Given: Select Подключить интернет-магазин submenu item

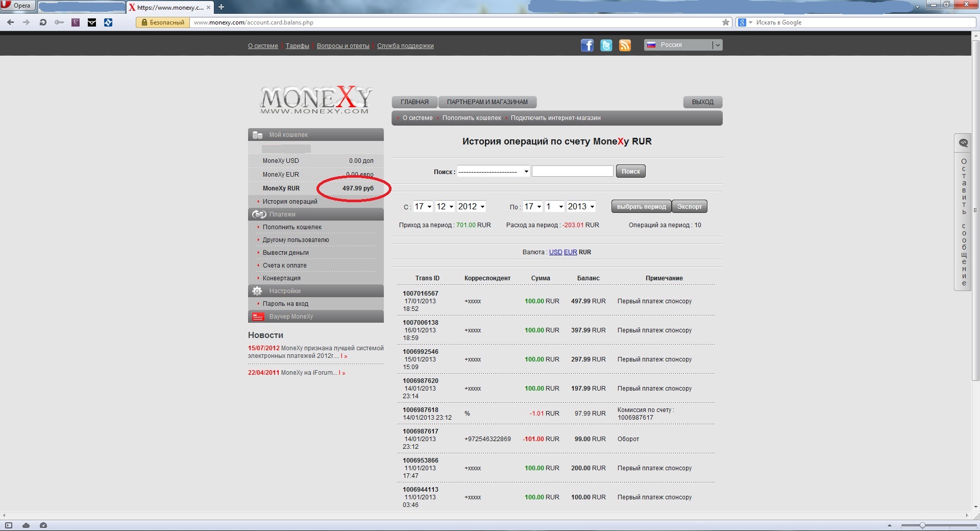Looking at the screenshot, I should click(x=555, y=118).
